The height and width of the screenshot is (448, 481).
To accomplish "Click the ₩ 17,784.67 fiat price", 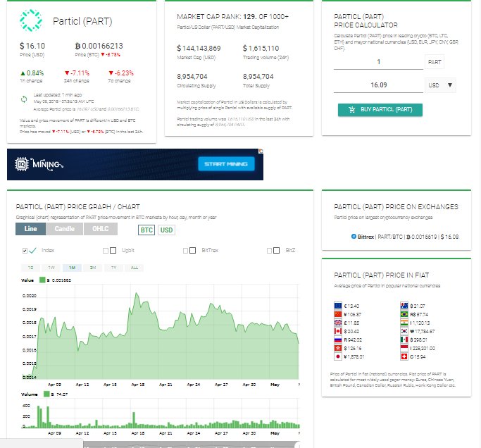I will tap(422, 331).
